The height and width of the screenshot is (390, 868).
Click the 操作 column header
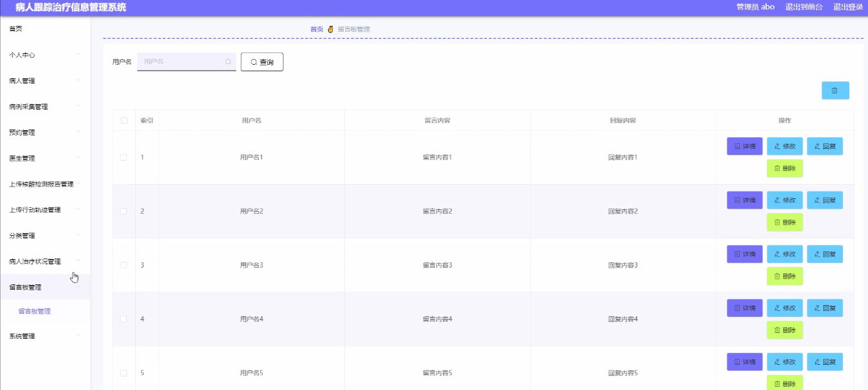(785, 120)
